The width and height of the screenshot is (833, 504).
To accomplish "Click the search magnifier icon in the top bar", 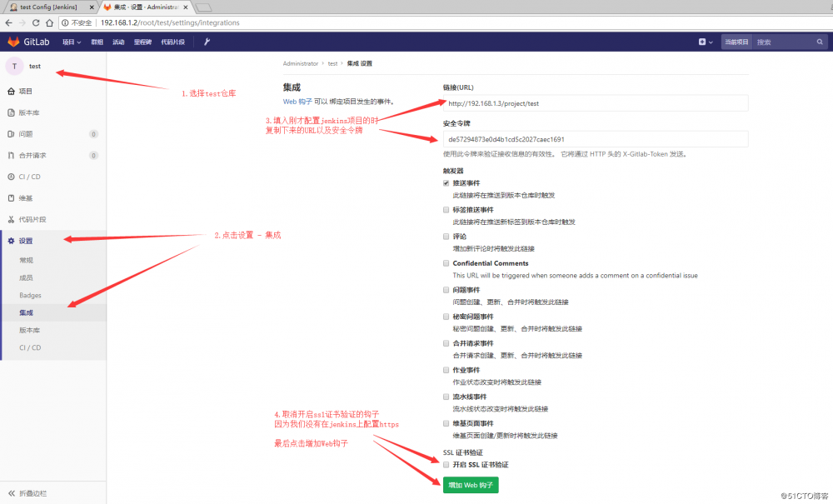I will click(819, 41).
